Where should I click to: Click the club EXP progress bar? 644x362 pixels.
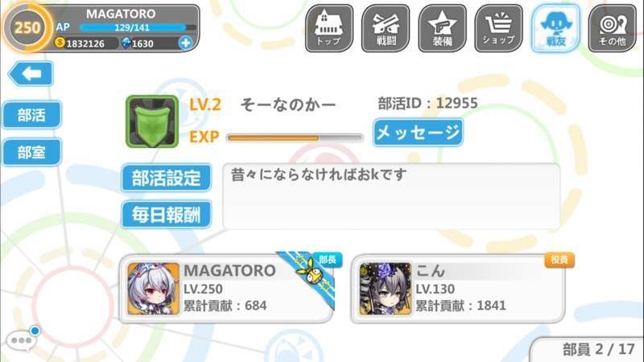(x=295, y=138)
